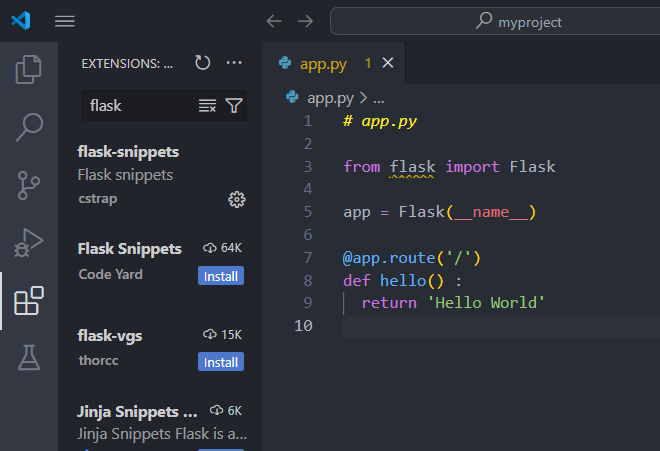Screen dimensions: 660x451
Task: Click the Python file icon on app.py tab
Action: [285, 63]
